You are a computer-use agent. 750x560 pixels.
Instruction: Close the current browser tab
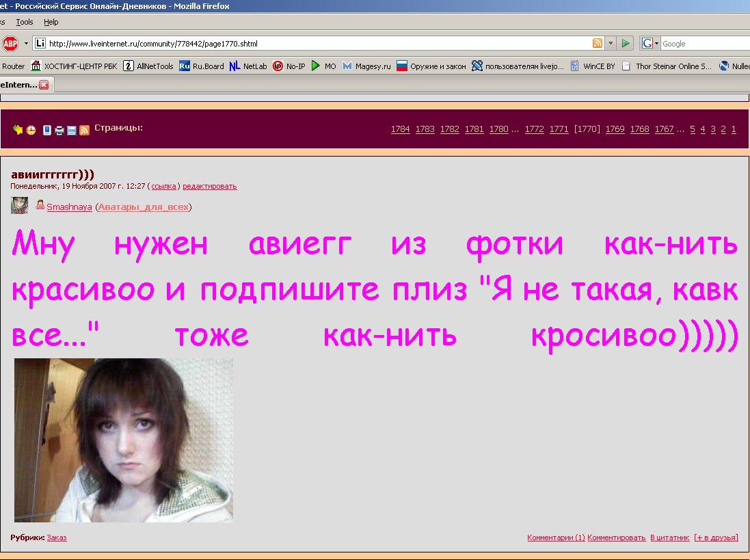point(44,85)
